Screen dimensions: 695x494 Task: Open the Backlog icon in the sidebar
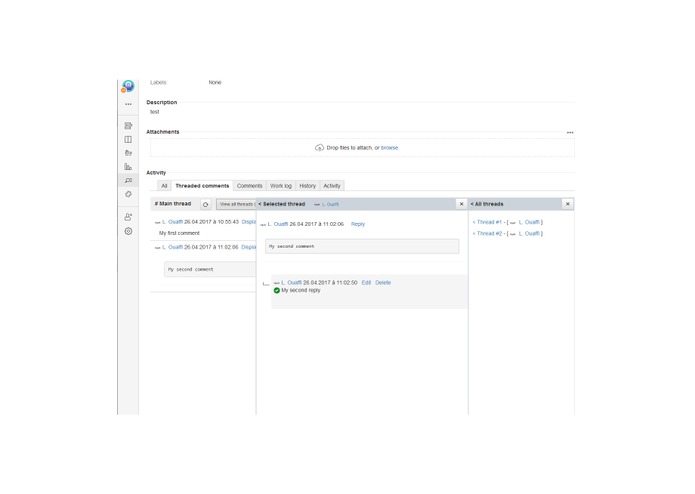[128, 126]
